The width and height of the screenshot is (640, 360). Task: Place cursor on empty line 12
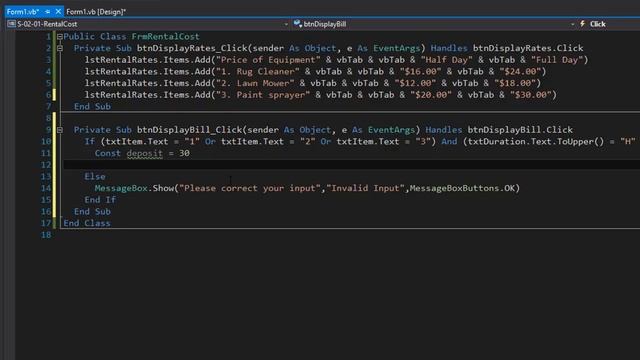[x=351, y=164]
